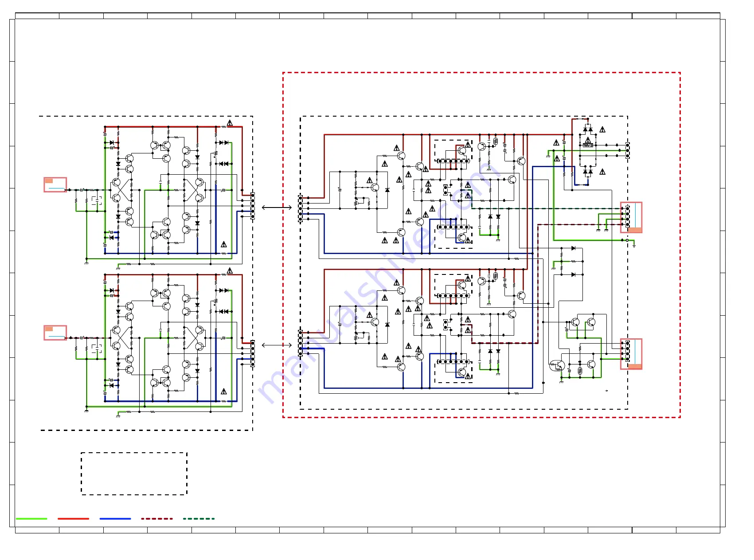Click the solid green legend line
754x560 pixels.
click(x=31, y=518)
